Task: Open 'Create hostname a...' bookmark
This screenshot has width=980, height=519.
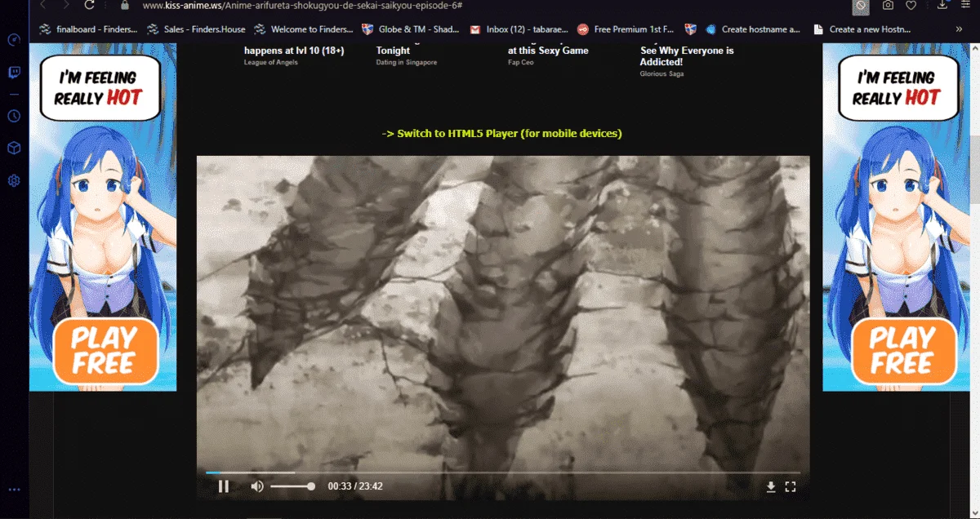Action: (x=754, y=29)
